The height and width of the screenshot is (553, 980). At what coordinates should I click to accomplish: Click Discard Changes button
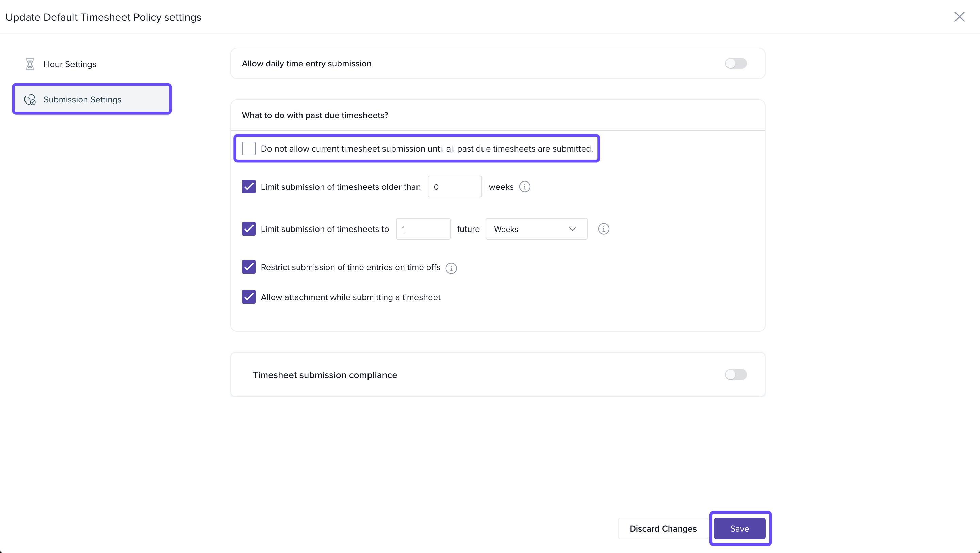coord(663,528)
